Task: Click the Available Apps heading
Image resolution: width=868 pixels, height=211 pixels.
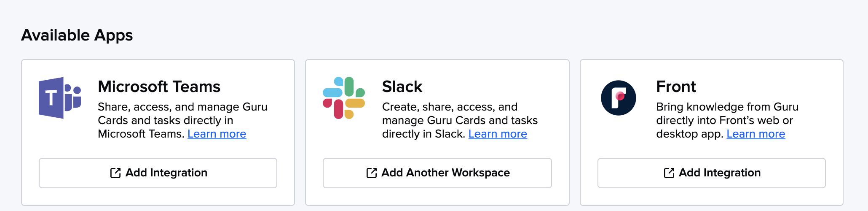Action: coord(77,35)
